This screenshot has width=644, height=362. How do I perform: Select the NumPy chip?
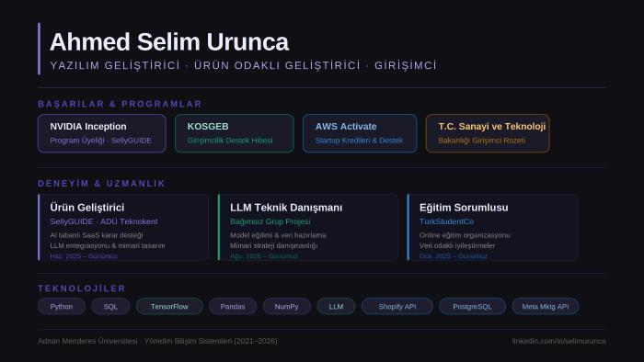pos(287,306)
